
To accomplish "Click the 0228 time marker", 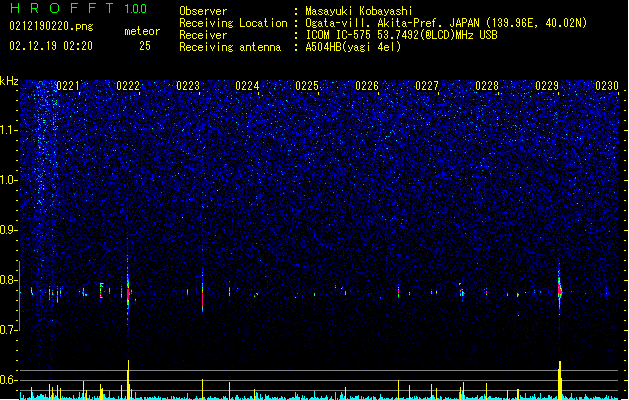I will pos(487,86).
